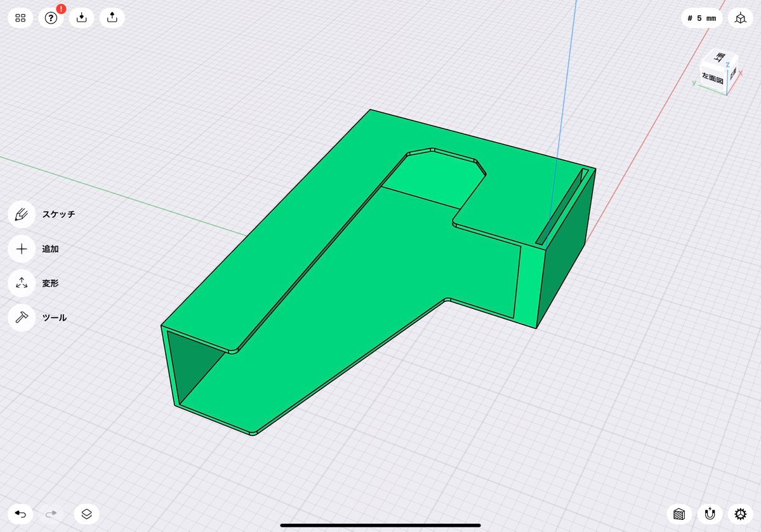Tap the import download icon
761x532 pixels.
coord(81,18)
